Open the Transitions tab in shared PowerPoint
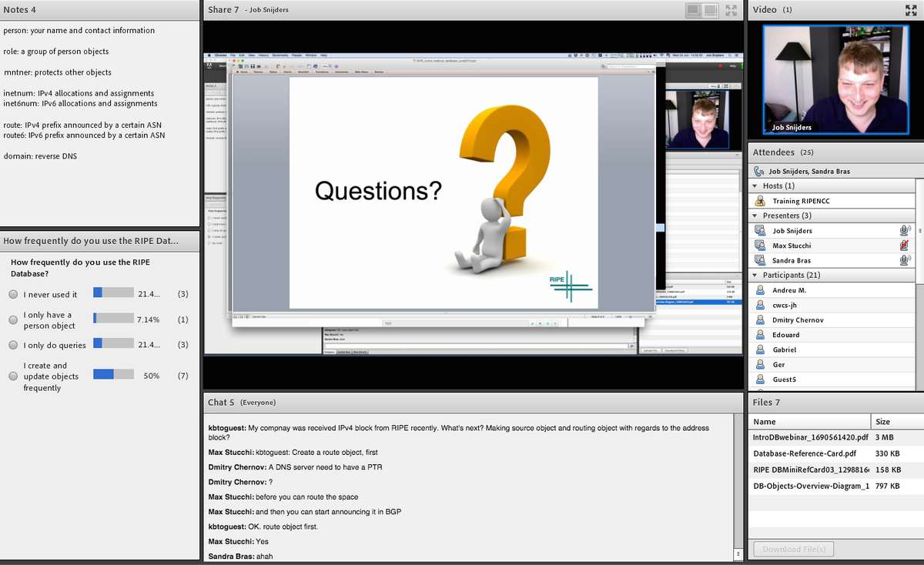This screenshot has width=924, height=565. [322, 72]
